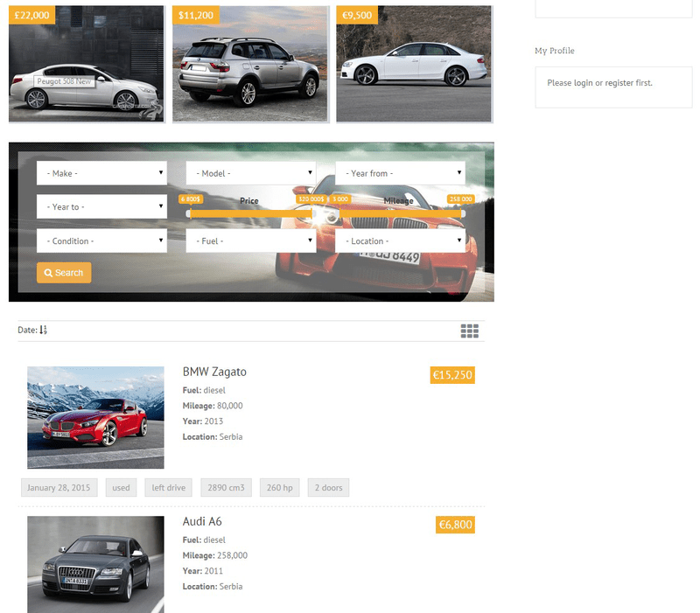Click the Date sort order icon
Viewport: 700px width, 613px height.
[x=42, y=330]
